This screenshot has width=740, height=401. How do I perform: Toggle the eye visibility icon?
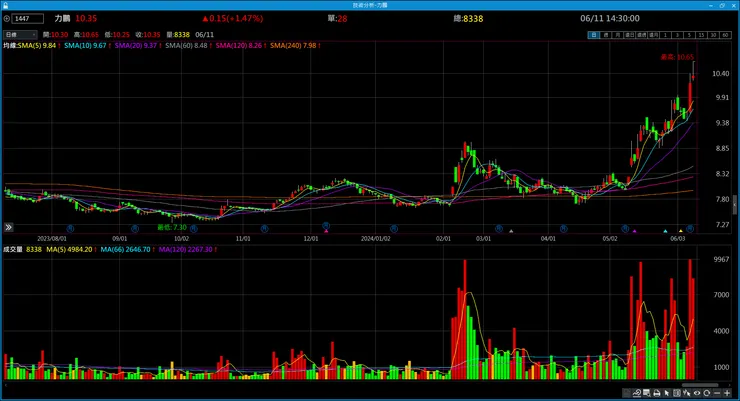click(697, 393)
